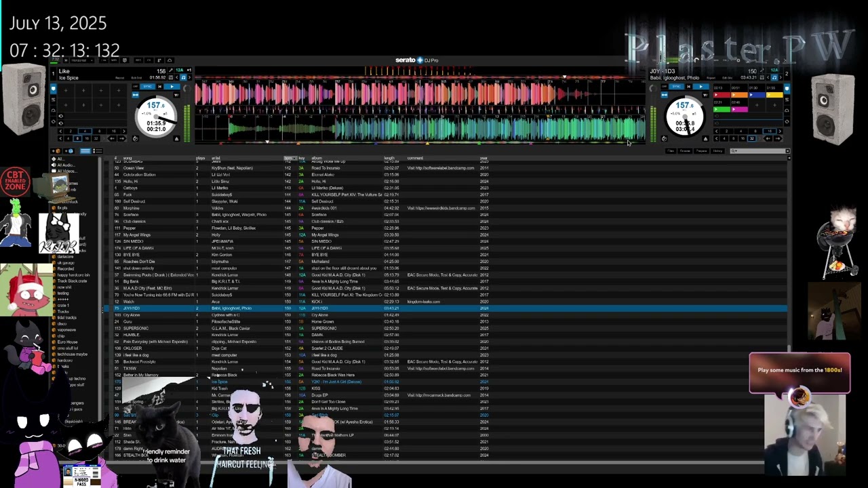Enable slip mode icon on the J0Y 1D3 deck
Viewport: 868px width, 488px height.
665,138
